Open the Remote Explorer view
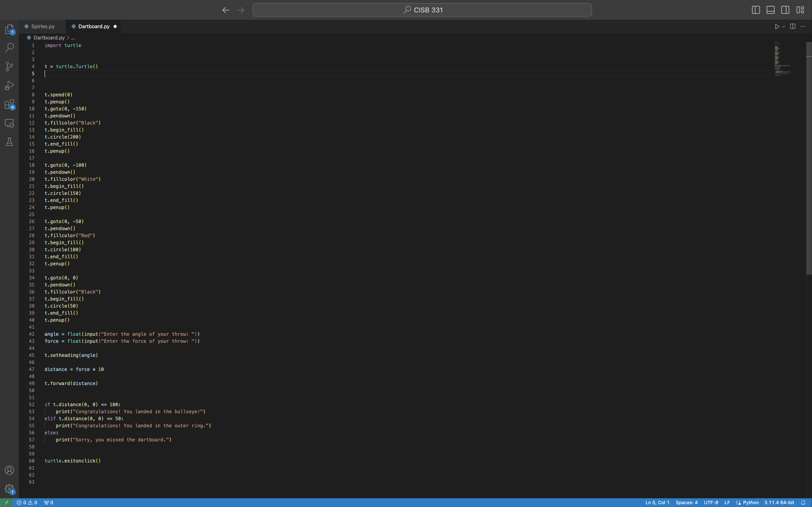The image size is (812, 507). 9,123
